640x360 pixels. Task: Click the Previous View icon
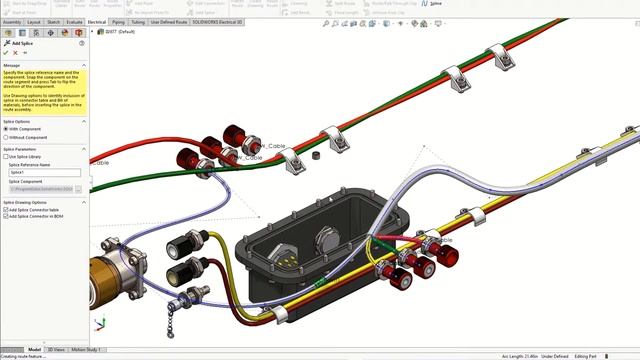(344, 24)
